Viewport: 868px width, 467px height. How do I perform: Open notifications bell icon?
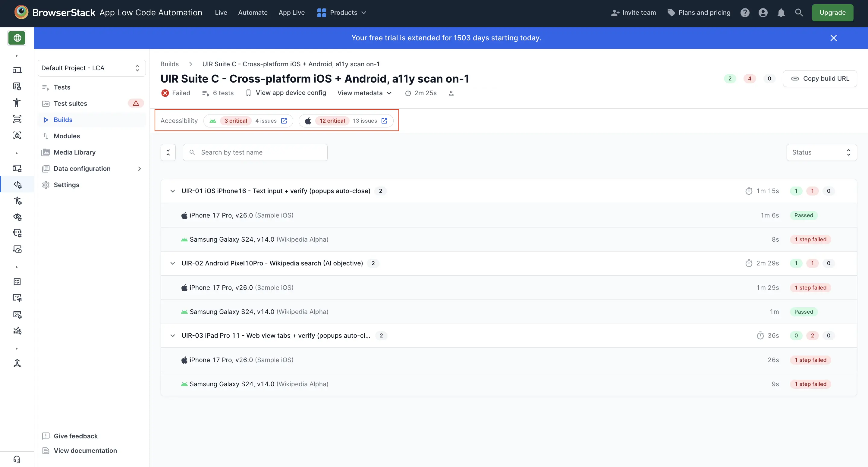(x=781, y=12)
